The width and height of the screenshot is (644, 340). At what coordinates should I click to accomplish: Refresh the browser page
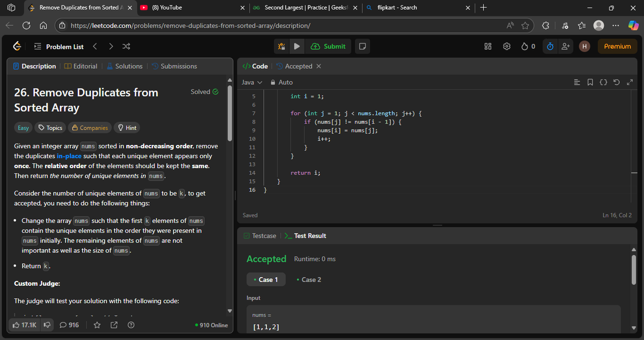point(26,25)
